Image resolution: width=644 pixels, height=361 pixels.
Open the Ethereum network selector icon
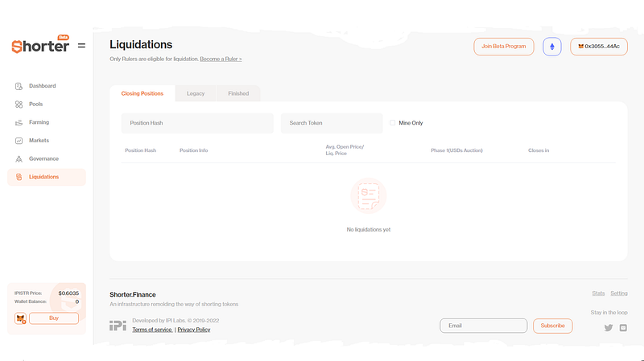552,47
